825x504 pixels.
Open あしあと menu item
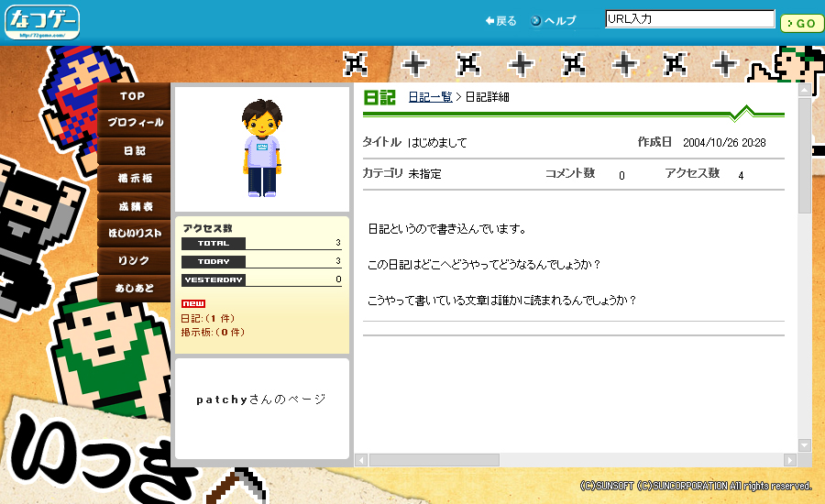tap(134, 288)
